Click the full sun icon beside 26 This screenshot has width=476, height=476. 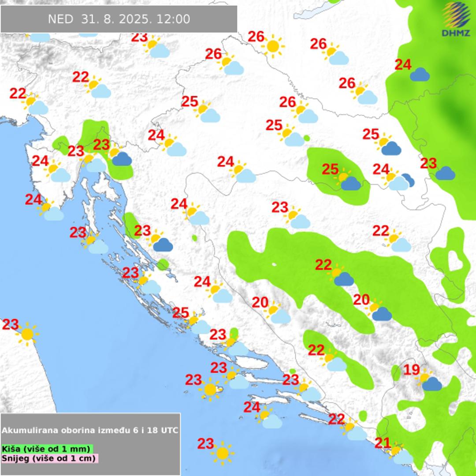[273, 46]
